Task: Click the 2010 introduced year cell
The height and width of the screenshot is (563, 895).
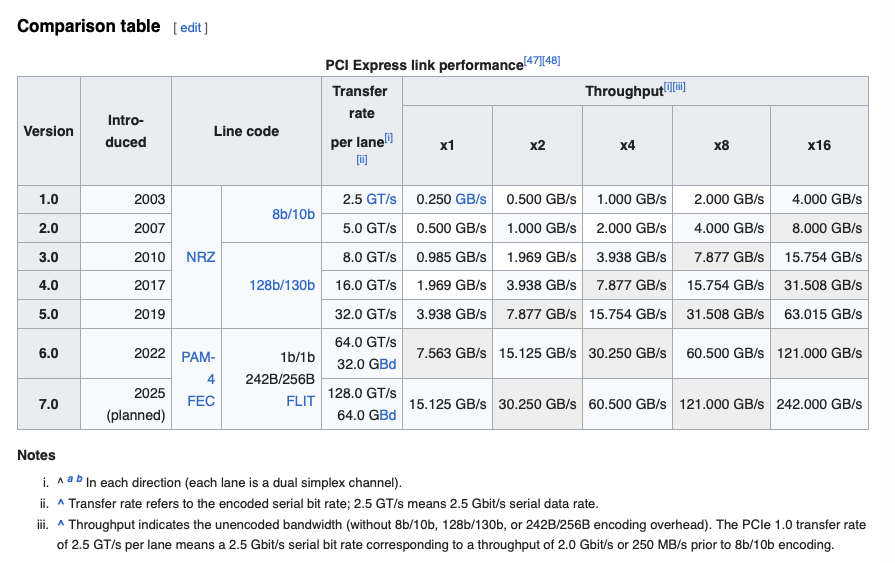Action: (126, 257)
